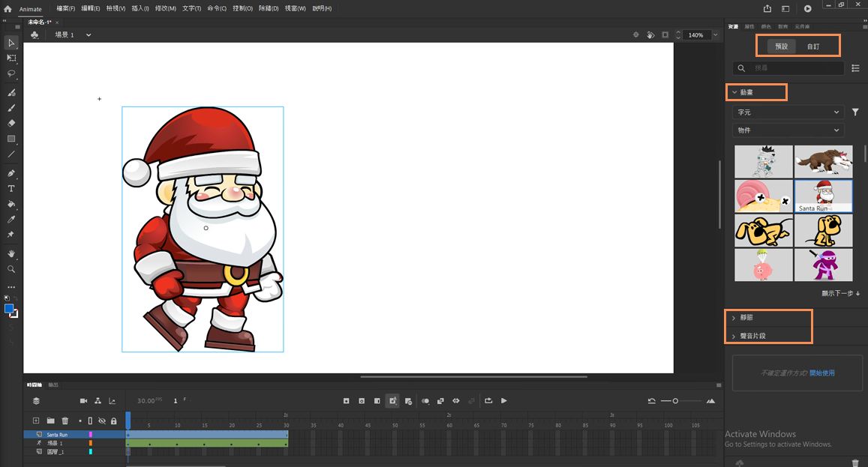Activate the Eraser tool
The image size is (868, 467).
point(11,123)
